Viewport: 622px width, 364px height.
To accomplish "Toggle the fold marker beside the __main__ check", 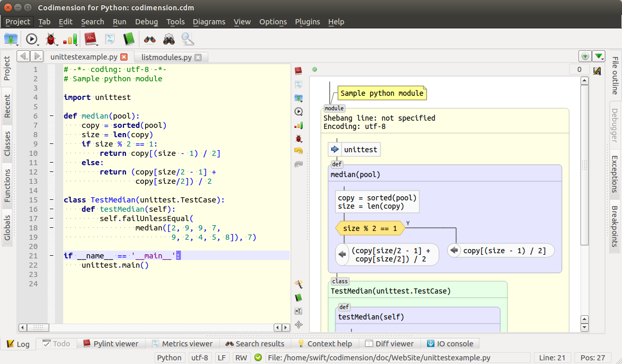I will (51, 256).
